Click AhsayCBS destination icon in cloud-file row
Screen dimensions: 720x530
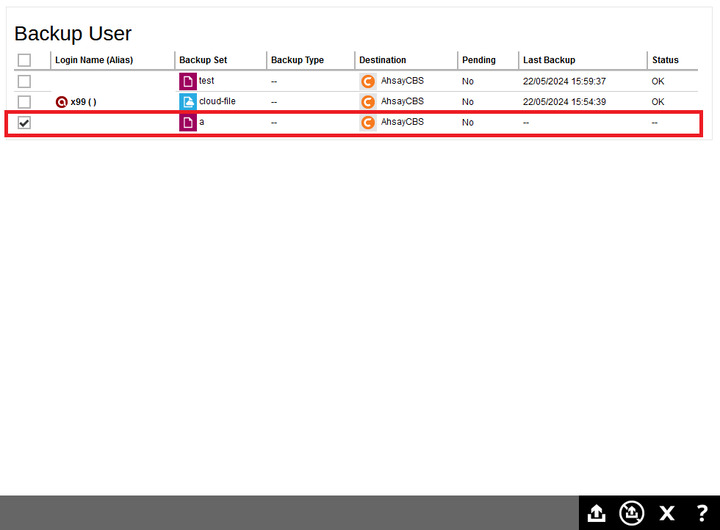click(368, 102)
